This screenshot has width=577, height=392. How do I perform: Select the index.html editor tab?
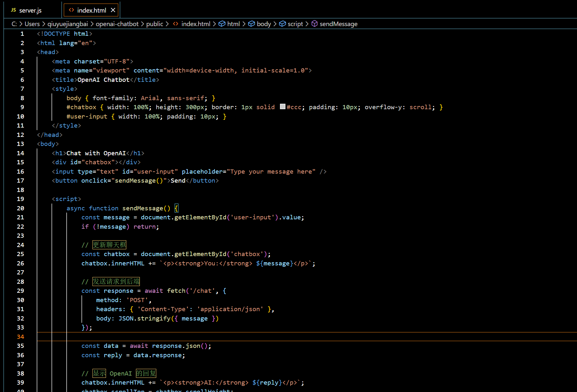point(91,10)
